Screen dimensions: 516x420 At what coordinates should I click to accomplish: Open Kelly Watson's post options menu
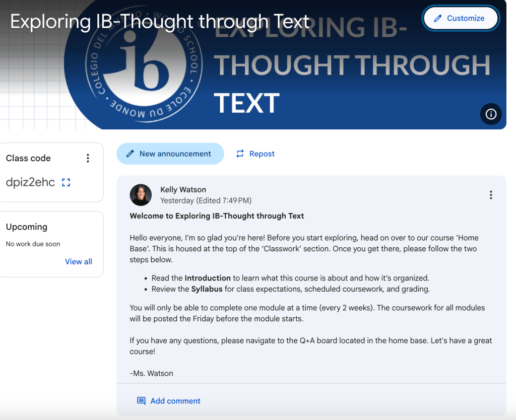[x=491, y=195]
